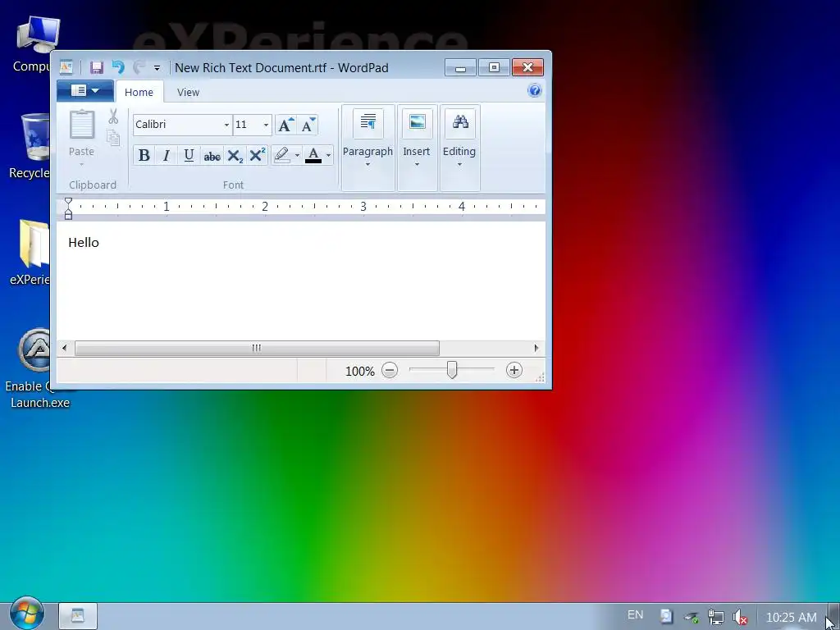Click the network tray icon

(715, 617)
